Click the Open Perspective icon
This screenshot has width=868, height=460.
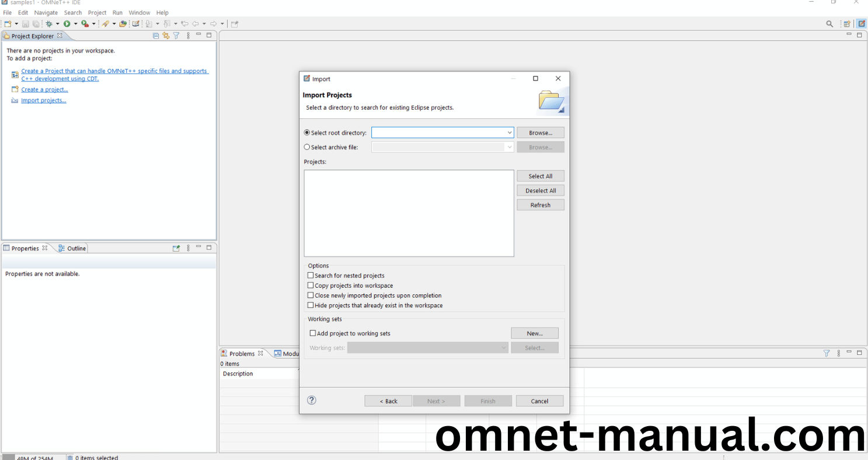pyautogui.click(x=846, y=24)
